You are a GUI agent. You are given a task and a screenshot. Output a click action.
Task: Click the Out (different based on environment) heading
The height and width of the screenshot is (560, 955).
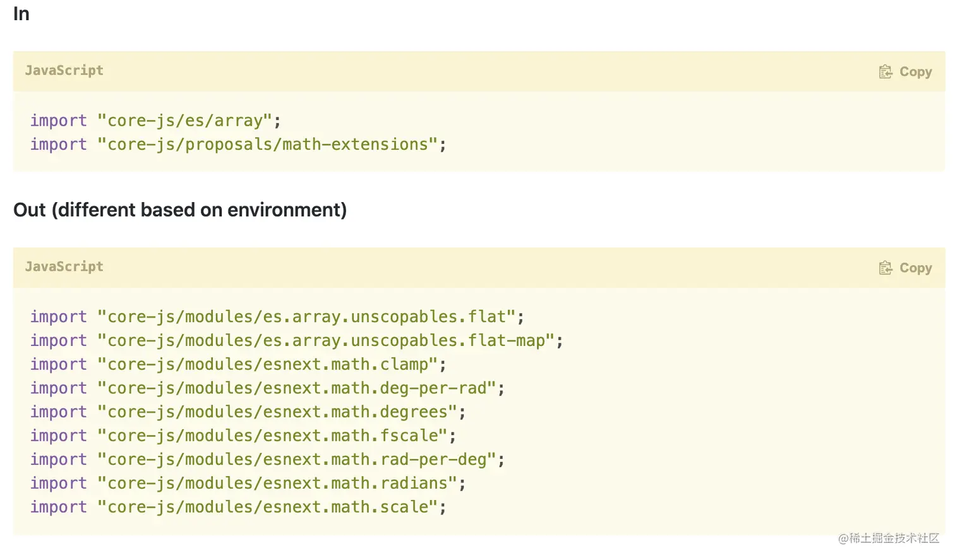click(180, 210)
